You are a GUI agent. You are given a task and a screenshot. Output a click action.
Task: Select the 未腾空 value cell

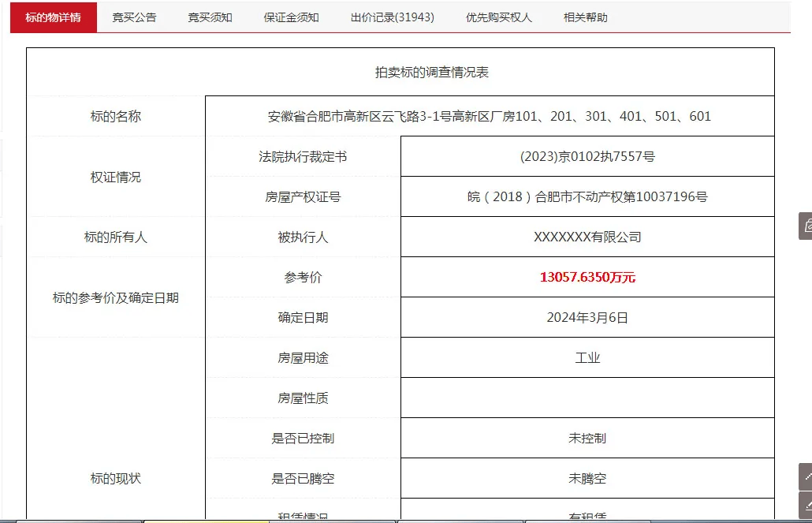[x=587, y=478]
